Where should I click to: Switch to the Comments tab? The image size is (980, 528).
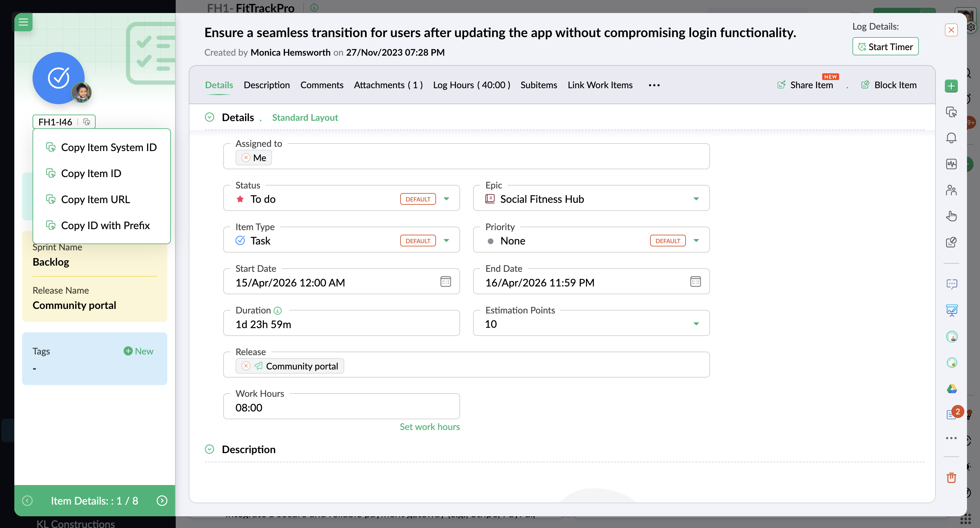tap(321, 85)
